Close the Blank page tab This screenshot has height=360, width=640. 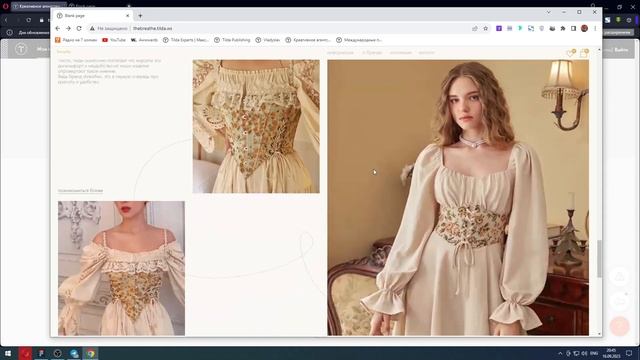[127, 16]
